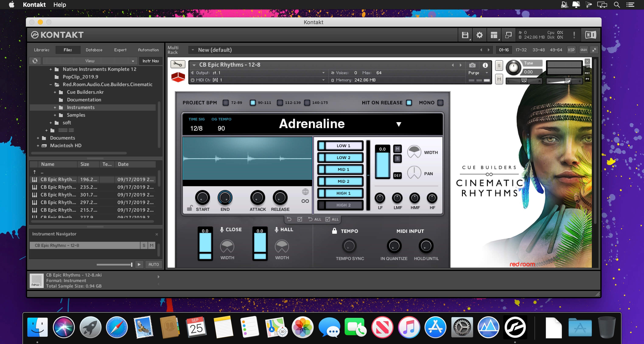
Task: Open the Adrenaline preset dropdown arrow
Action: 399,124
